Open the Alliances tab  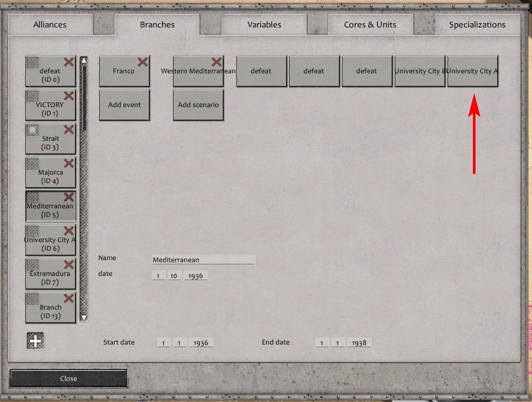click(50, 24)
